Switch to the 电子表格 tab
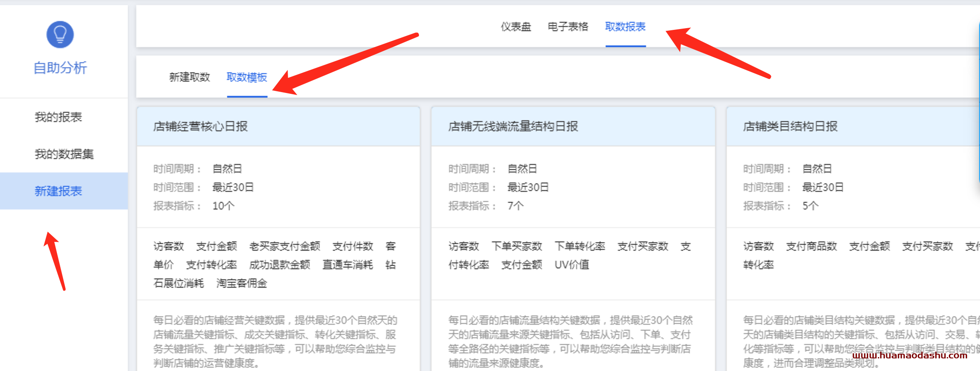The image size is (980, 371). coord(568,27)
